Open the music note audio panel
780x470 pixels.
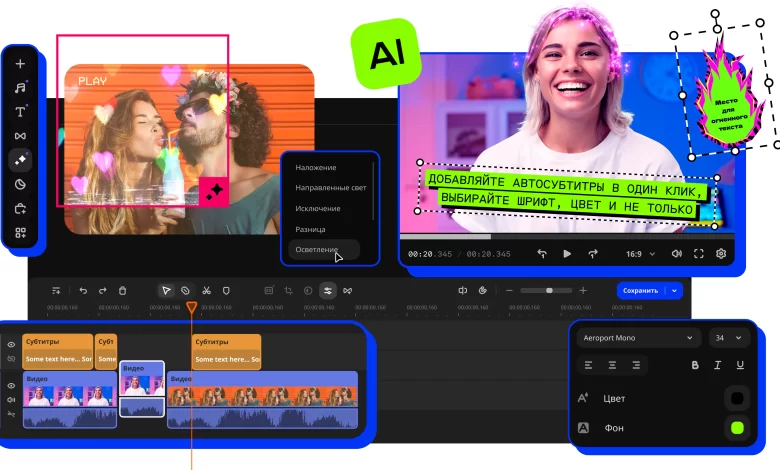[20, 87]
